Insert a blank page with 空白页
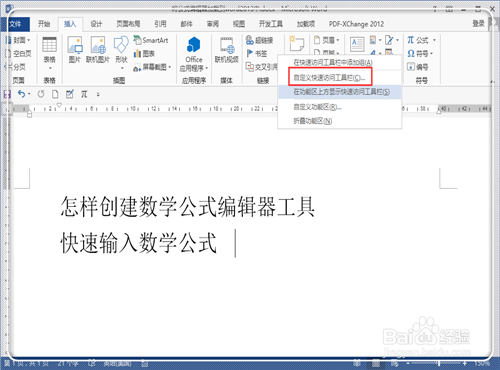500x370 pixels. 19,53
